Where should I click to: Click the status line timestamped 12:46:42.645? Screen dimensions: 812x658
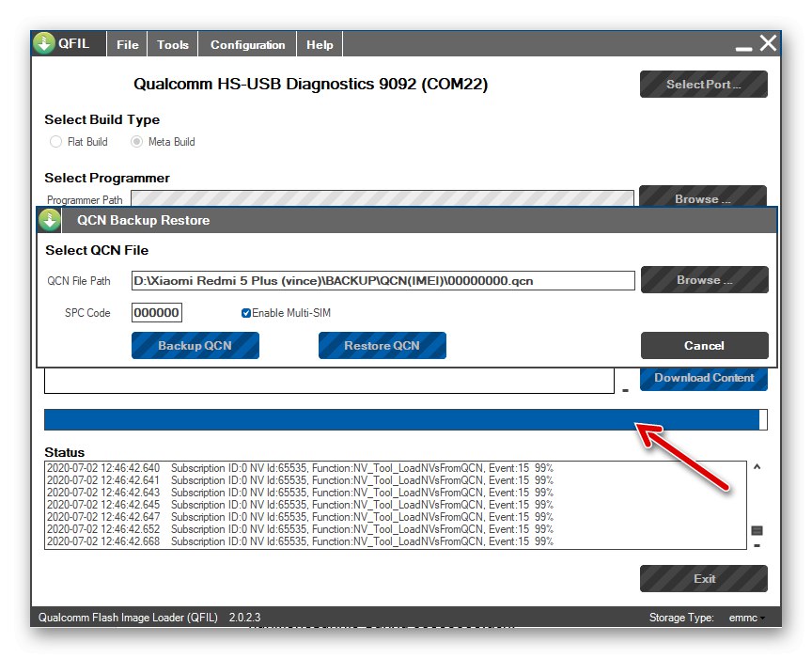pyautogui.click(x=300, y=505)
